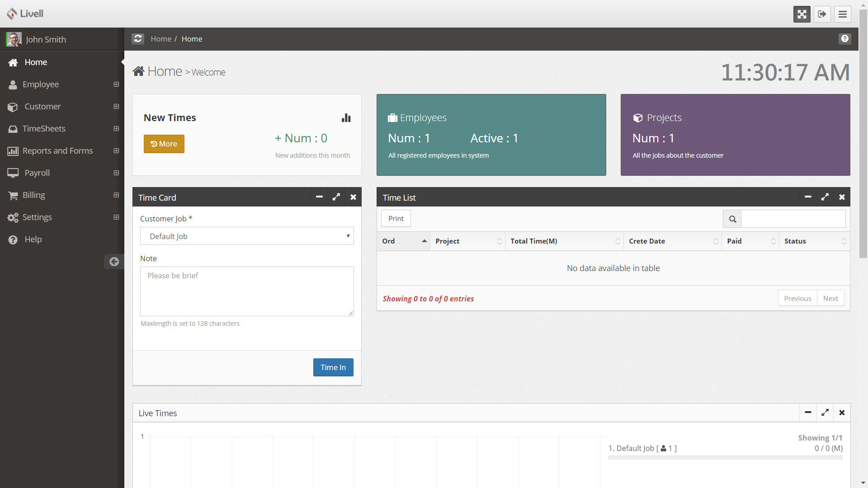Minimize the Live Times panel
This screenshot has height=488, width=868.
808,413
